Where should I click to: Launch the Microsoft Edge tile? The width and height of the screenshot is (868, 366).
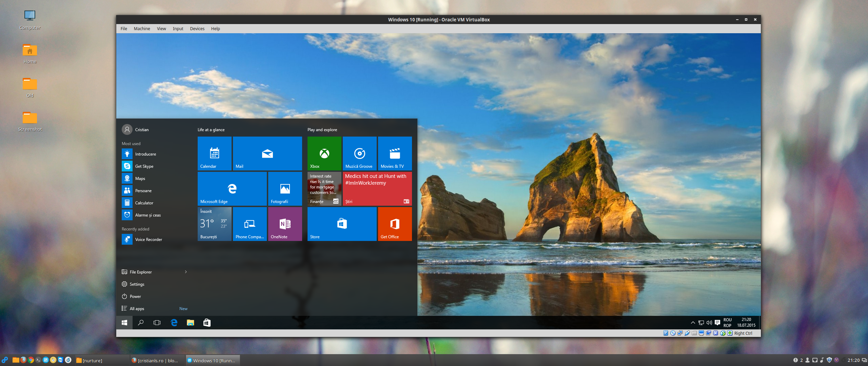[232, 188]
